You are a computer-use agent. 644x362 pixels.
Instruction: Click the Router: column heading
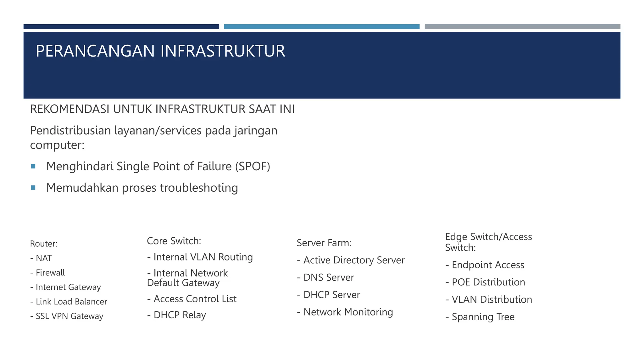pyautogui.click(x=44, y=244)
